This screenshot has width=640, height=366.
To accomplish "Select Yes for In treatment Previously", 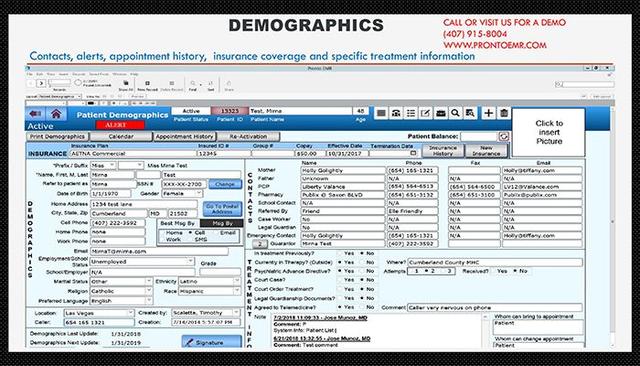I will click(x=340, y=253).
